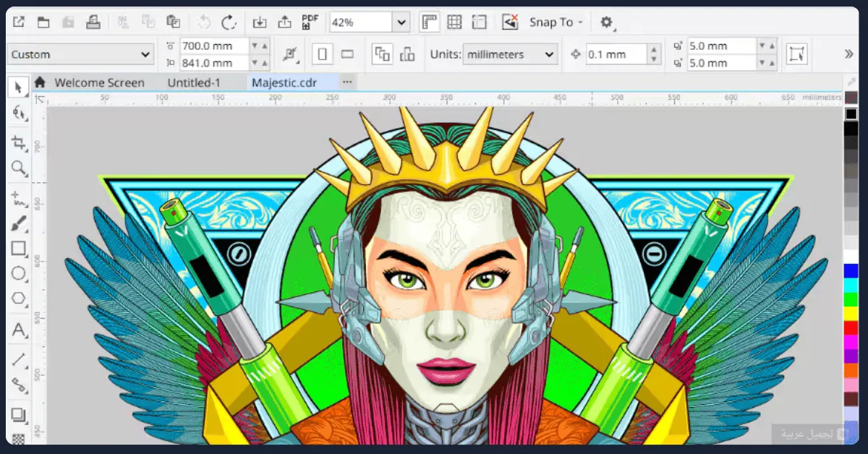868x454 pixels.
Task: Click the New document icon
Action: coord(19,22)
